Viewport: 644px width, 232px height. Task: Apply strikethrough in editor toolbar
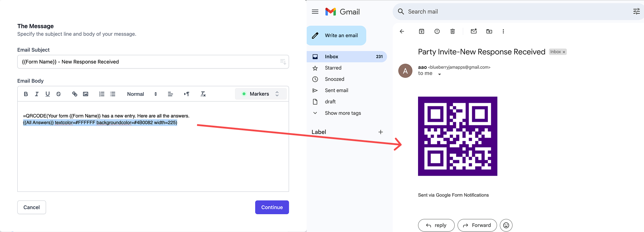pos(59,94)
